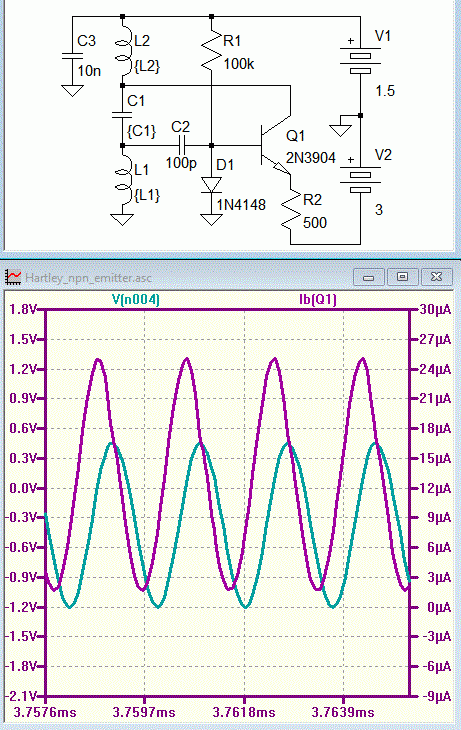Click the Hartley_npn_emitter.asc title bar
Screen dimensions: 461x730
[88, 278]
